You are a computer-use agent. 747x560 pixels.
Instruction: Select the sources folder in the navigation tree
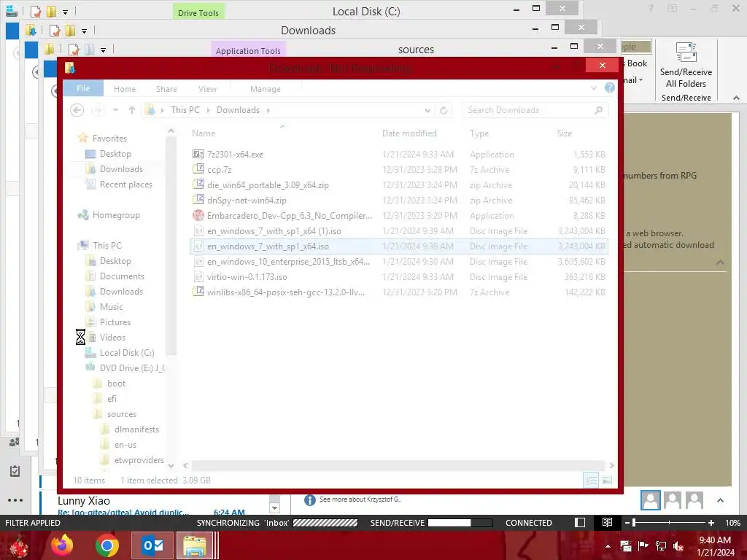pos(122,414)
